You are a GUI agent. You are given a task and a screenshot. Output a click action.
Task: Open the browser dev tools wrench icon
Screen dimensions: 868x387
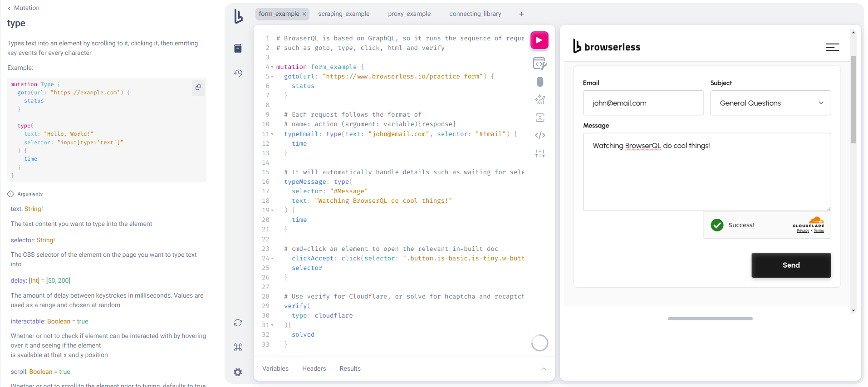tap(539, 64)
